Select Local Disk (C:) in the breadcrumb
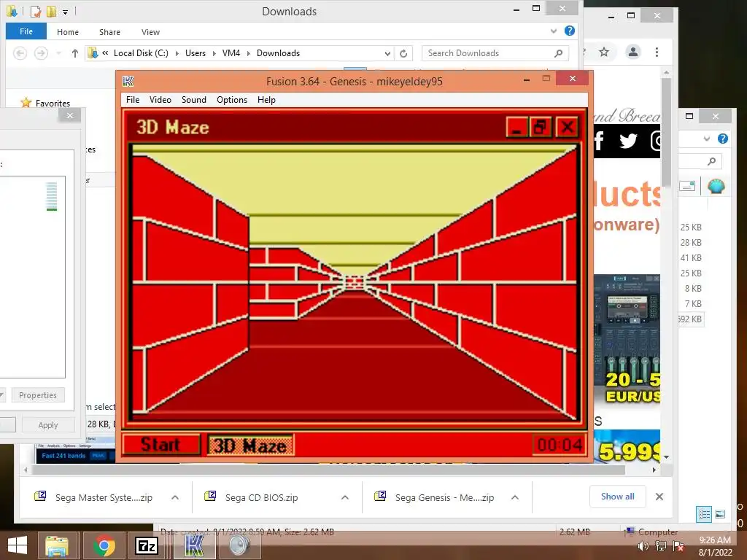The image size is (747, 560). pos(141,53)
